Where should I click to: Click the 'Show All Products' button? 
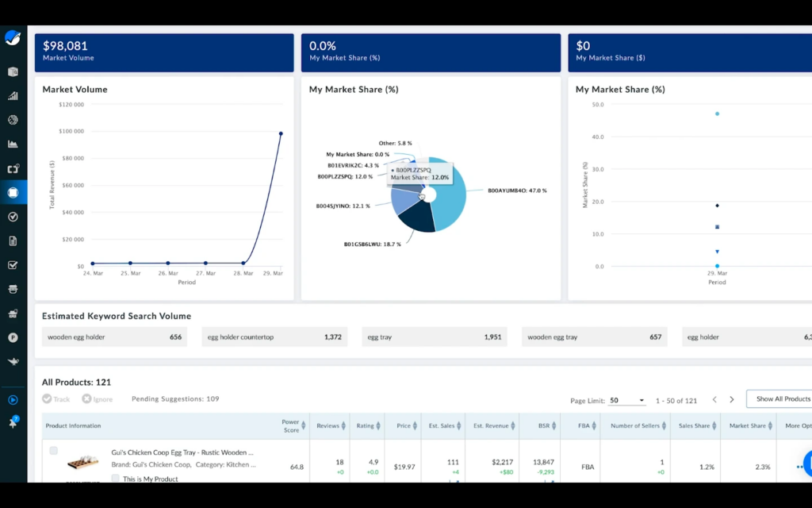(779, 399)
